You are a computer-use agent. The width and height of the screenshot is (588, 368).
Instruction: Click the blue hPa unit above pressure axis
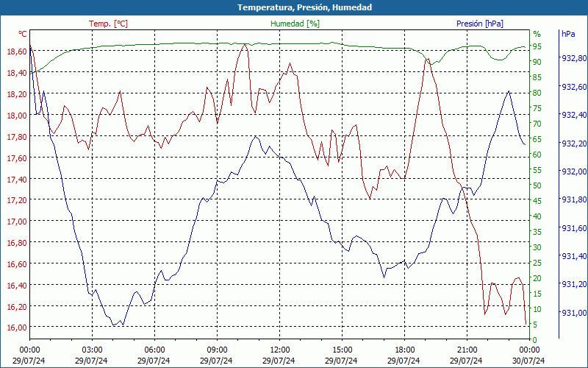(568, 34)
